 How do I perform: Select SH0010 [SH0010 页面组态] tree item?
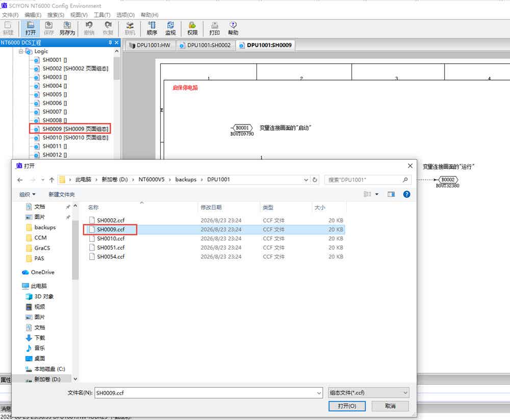click(x=71, y=138)
